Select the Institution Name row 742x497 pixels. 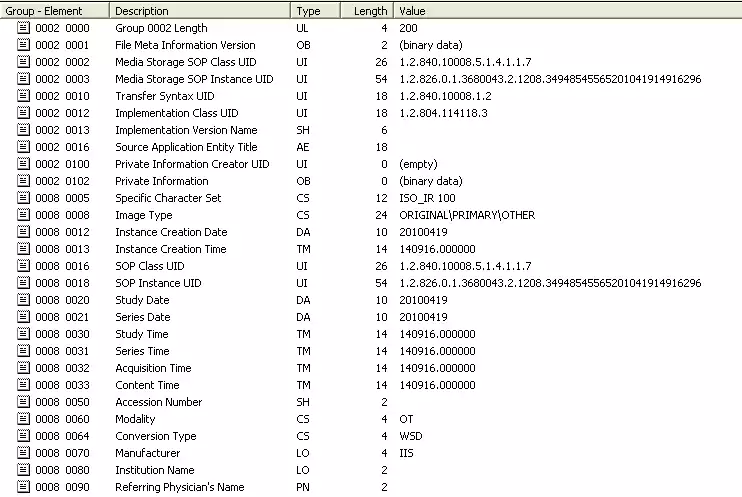(x=154, y=470)
